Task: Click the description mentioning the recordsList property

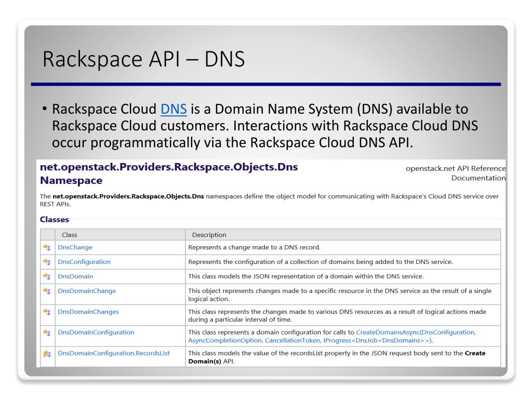Action: pyautogui.click(x=337, y=357)
